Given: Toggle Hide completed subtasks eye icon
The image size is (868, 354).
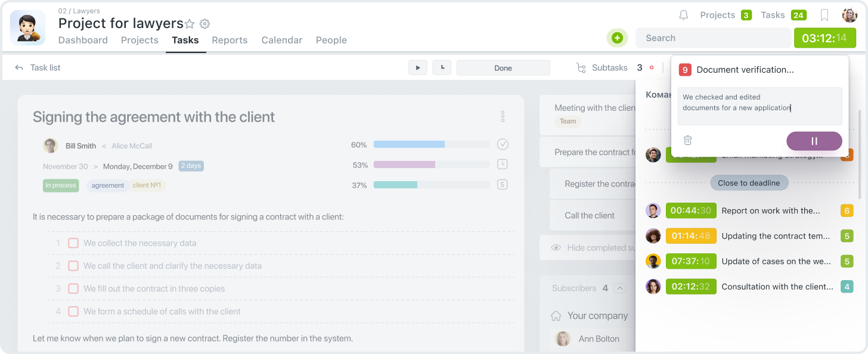Looking at the screenshot, I should pyautogui.click(x=556, y=248).
